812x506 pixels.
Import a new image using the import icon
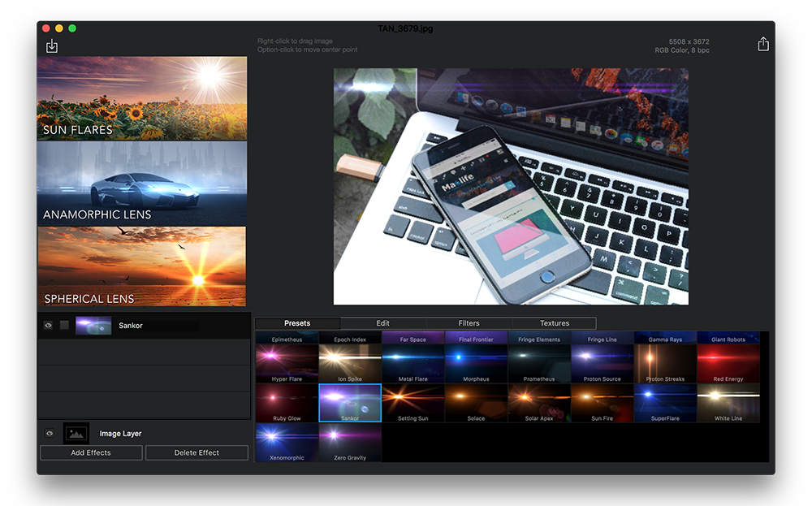(51, 45)
